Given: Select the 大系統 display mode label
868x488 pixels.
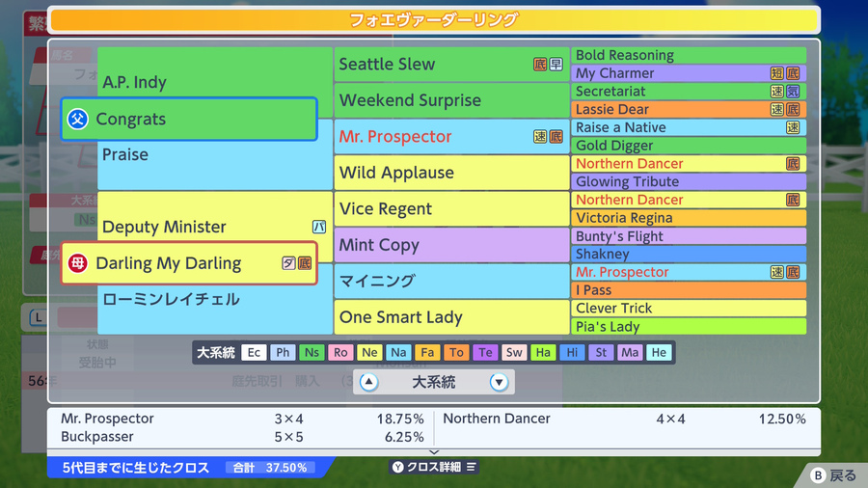Looking at the screenshot, I should pyautogui.click(x=434, y=382).
